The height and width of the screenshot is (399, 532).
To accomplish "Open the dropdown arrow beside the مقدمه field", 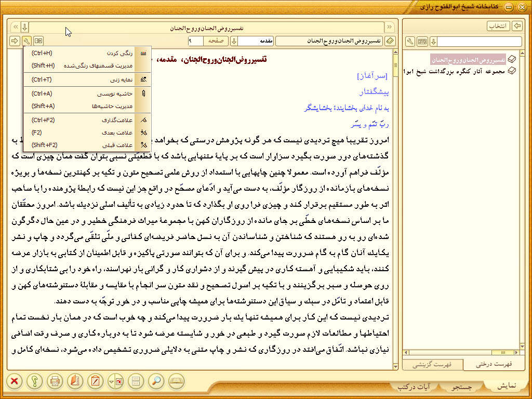I will (234, 41).
